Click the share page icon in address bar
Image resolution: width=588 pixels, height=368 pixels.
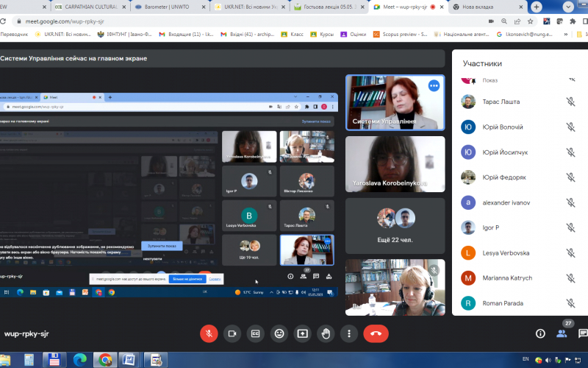coord(517,21)
